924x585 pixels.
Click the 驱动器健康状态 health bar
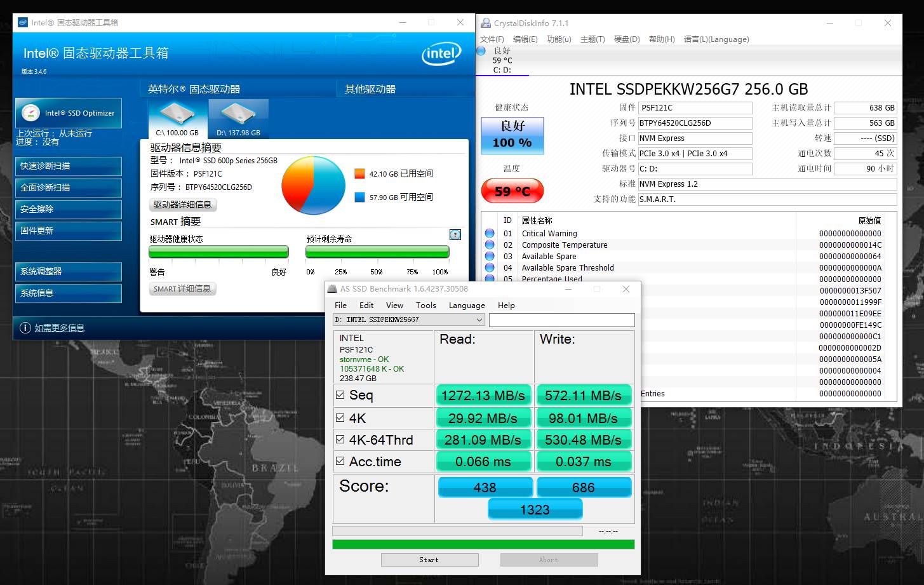pos(218,252)
